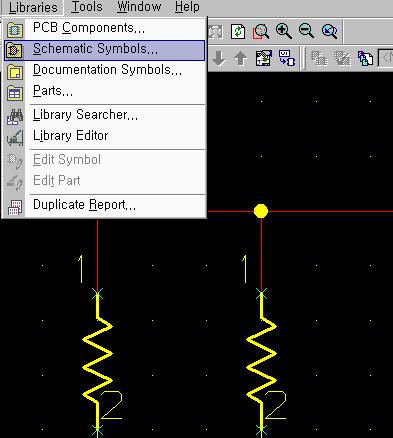The height and width of the screenshot is (438, 393).
Task: Click the green refresh/redraw page icon
Action: (x=238, y=31)
